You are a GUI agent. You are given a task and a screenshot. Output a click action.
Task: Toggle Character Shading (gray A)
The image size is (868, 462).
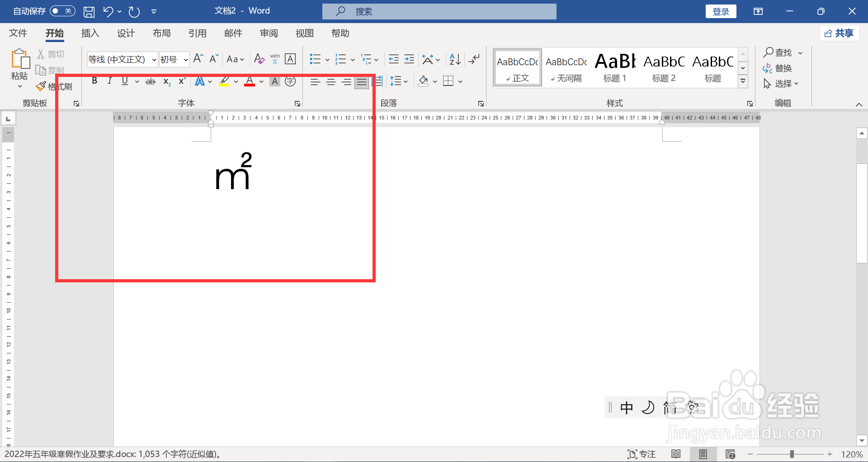coord(275,81)
